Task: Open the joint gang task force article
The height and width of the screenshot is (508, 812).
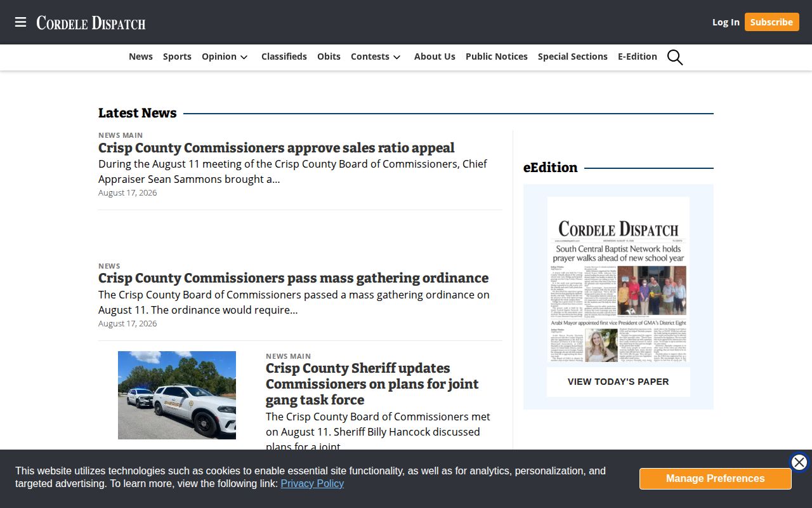Action: (x=372, y=384)
